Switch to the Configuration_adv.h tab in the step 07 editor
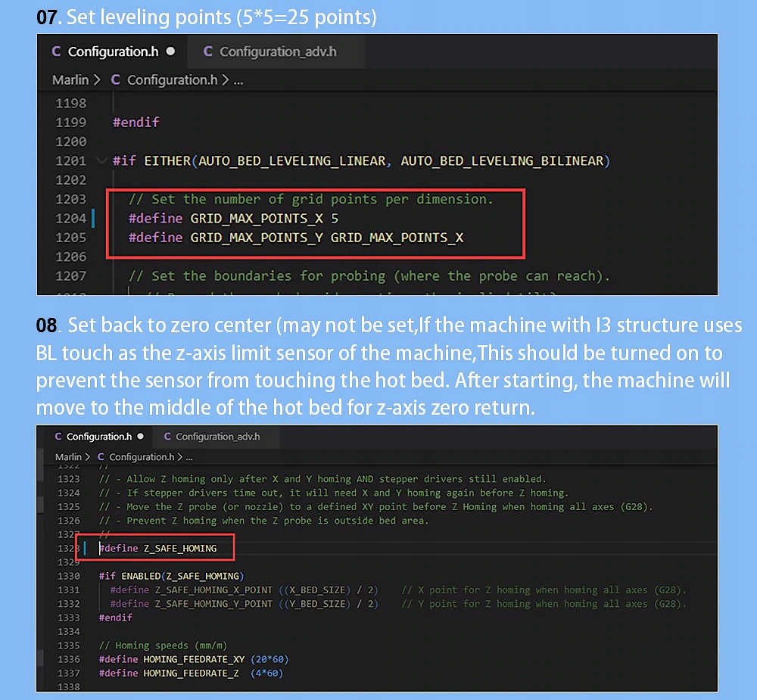757x700 pixels. tap(277, 51)
